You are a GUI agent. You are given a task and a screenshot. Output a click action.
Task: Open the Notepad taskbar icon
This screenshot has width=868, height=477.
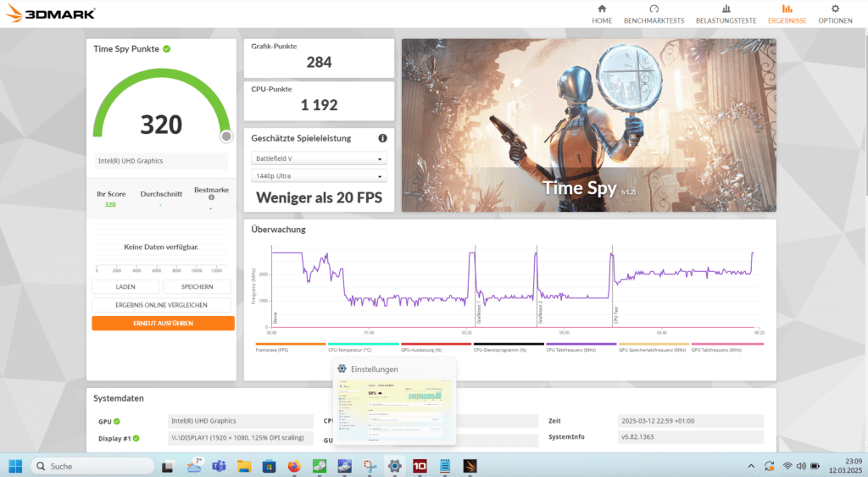444,466
